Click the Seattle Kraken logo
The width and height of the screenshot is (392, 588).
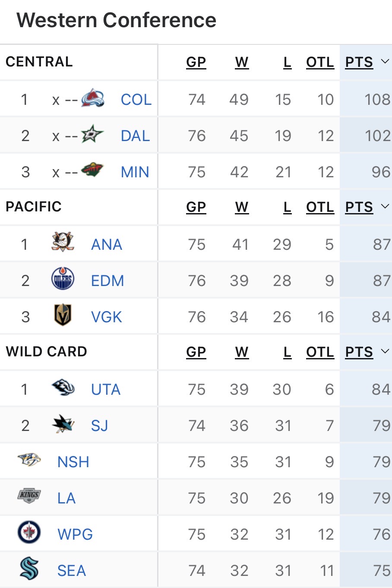[x=29, y=569]
